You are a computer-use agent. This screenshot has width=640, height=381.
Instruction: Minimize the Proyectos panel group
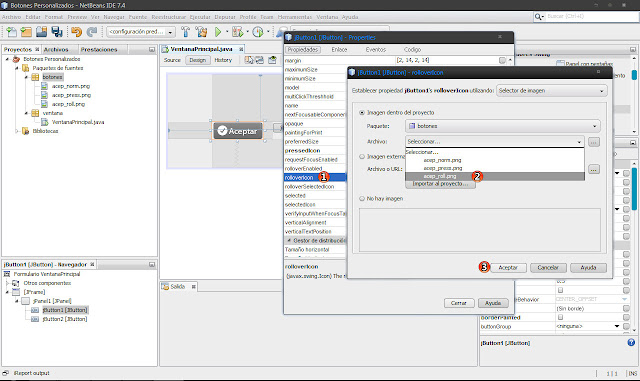(x=152, y=49)
